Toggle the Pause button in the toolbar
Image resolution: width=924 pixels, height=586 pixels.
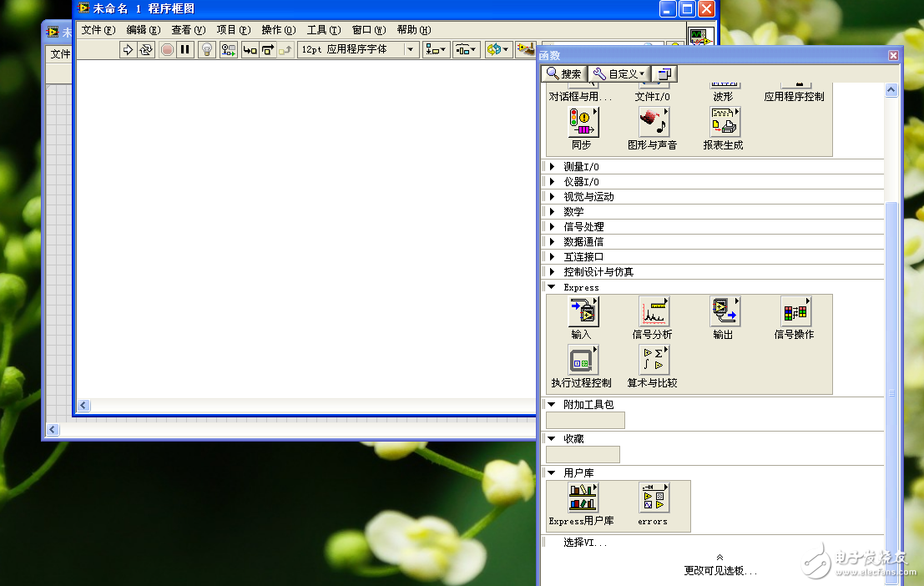(185, 49)
